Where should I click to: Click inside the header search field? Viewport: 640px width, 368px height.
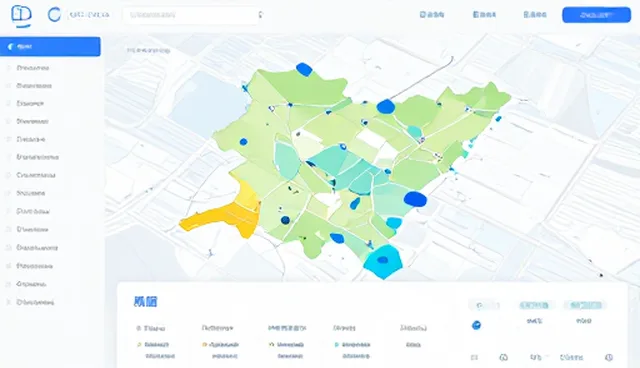(x=193, y=15)
